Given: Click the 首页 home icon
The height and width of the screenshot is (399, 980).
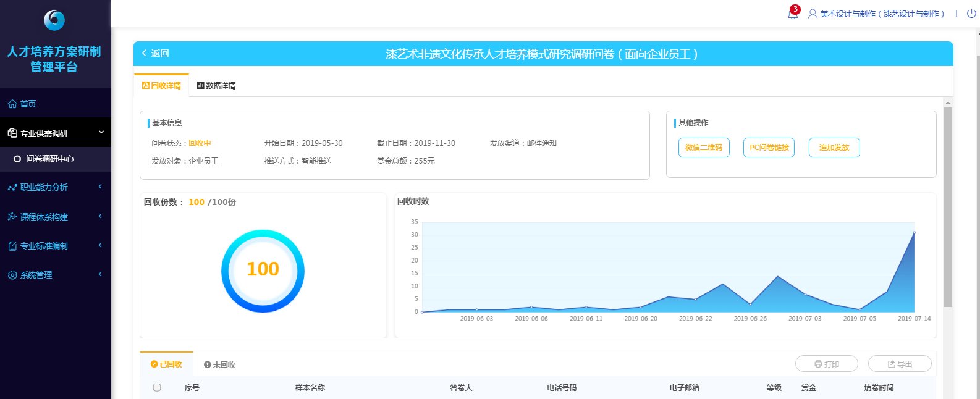Looking at the screenshot, I should 12,104.
